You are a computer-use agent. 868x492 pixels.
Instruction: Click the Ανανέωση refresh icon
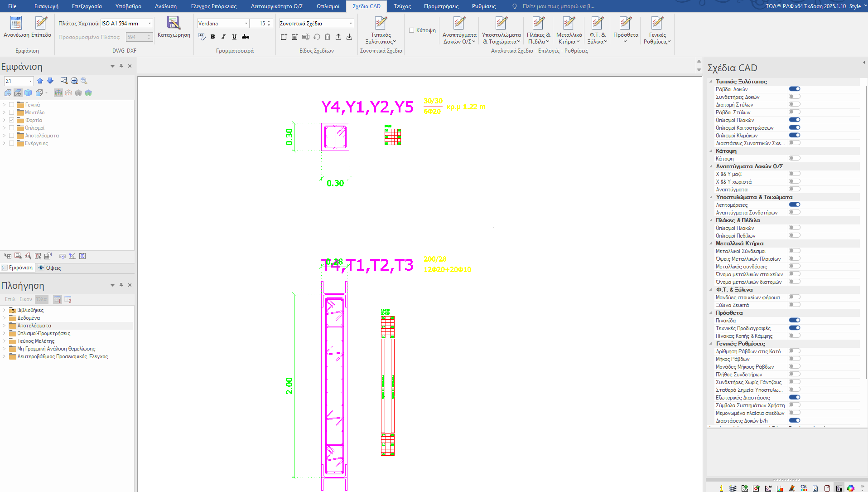coord(16,24)
